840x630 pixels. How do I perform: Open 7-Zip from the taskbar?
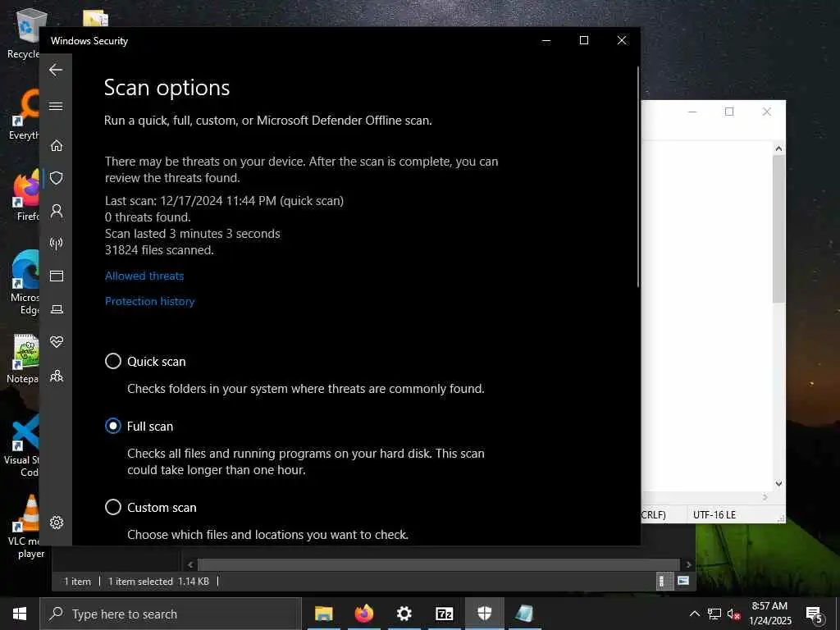pos(444,614)
